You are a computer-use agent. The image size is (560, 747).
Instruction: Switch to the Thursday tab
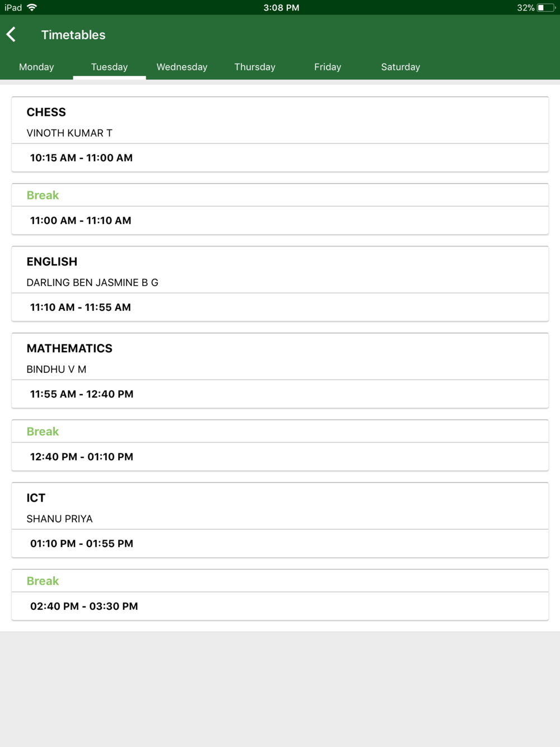pyautogui.click(x=255, y=67)
